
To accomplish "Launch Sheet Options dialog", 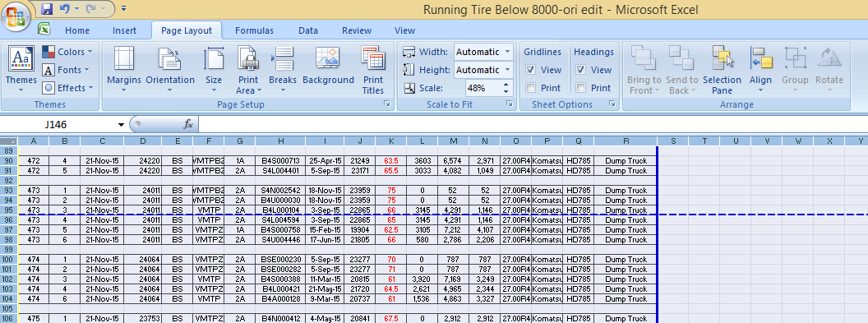I will tap(612, 104).
